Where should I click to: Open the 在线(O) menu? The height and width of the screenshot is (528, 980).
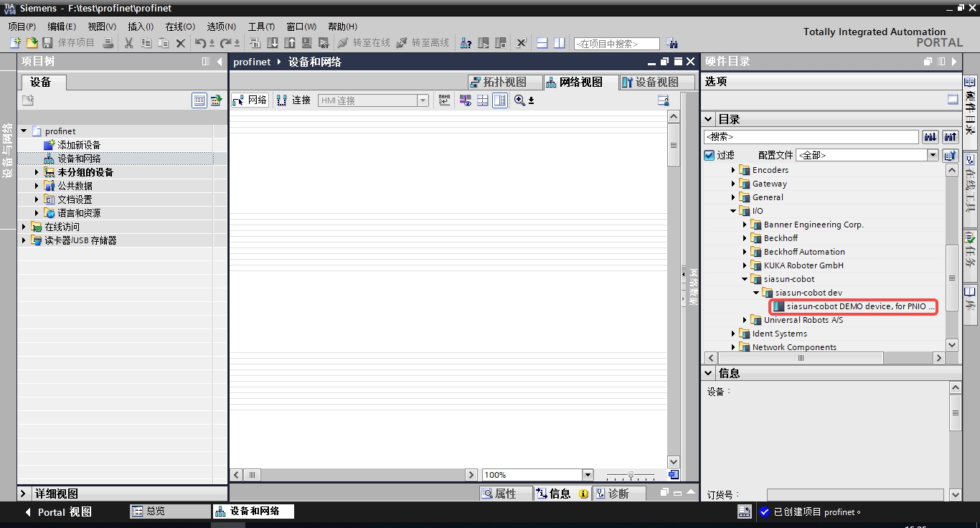click(x=180, y=27)
